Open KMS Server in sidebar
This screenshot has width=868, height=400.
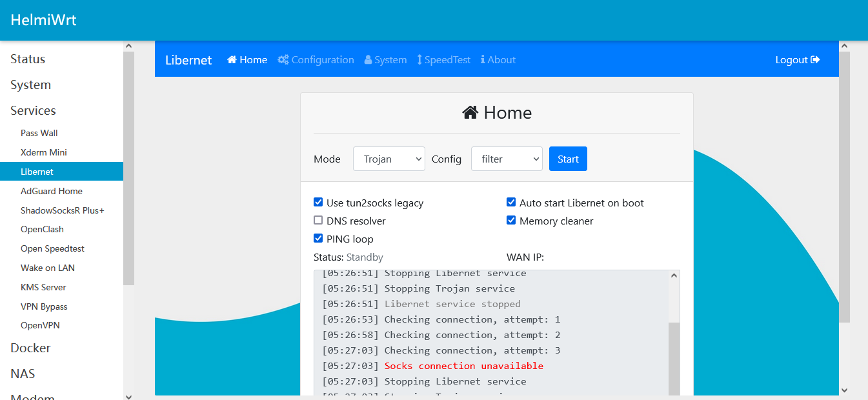43,287
